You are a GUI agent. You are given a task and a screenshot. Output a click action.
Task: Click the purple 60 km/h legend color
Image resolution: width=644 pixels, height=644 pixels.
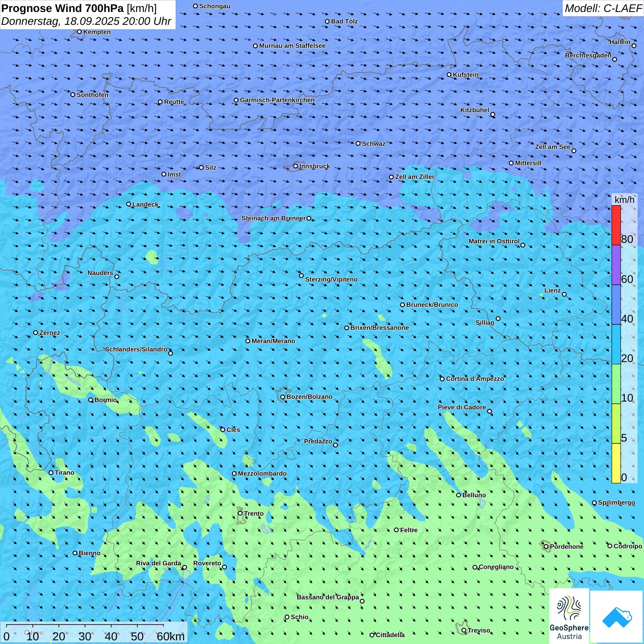click(616, 265)
